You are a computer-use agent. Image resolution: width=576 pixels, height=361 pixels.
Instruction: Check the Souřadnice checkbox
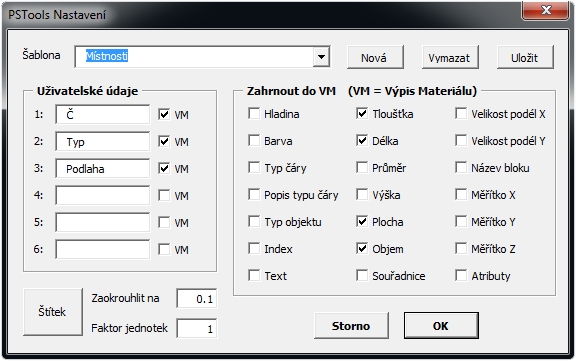[x=362, y=275]
